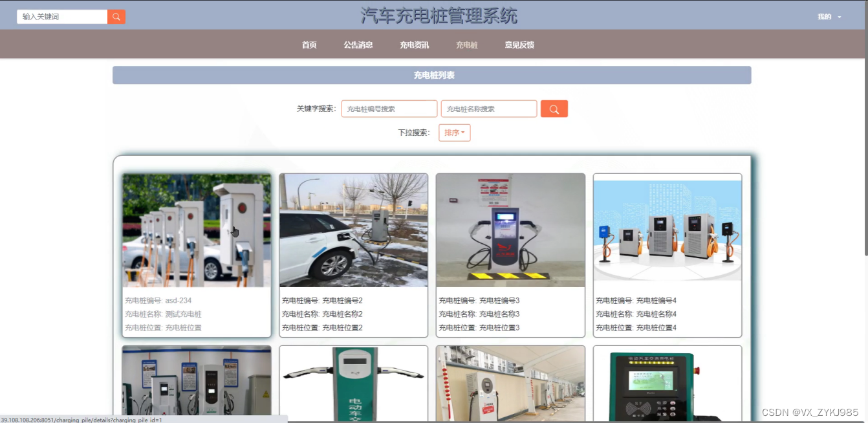Click text 充电桩名称: 充电桩名称2
The image size is (868, 423).
(322, 314)
